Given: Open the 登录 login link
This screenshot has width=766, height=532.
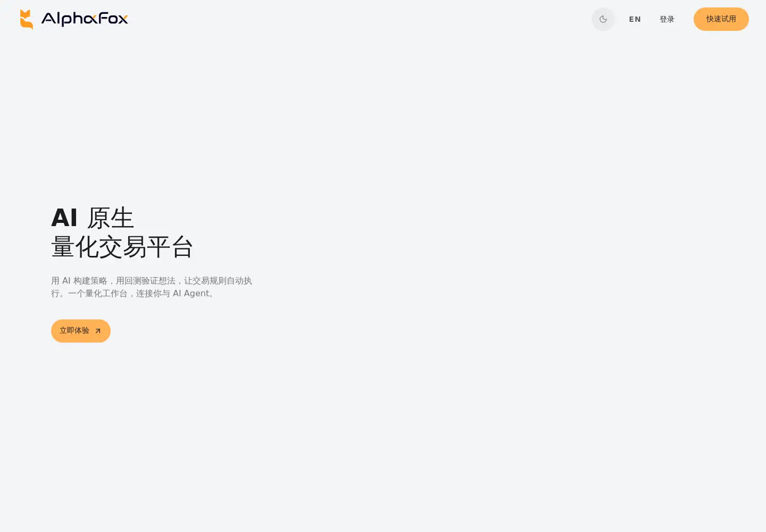Looking at the screenshot, I should pos(667,19).
